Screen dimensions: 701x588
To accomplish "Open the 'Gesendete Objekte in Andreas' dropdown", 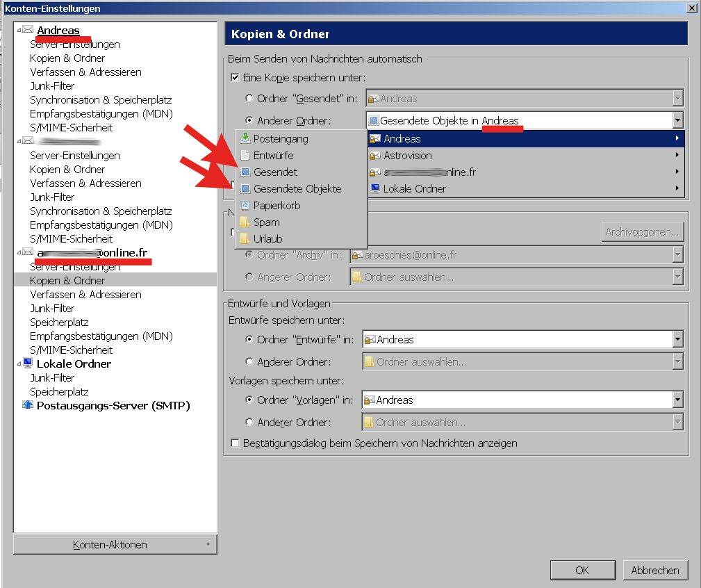I will 677,120.
